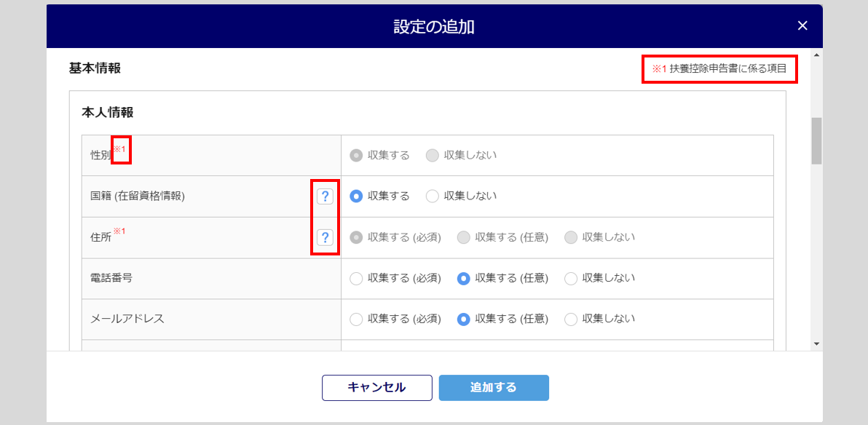Click the scrollbar up arrow

(816, 55)
